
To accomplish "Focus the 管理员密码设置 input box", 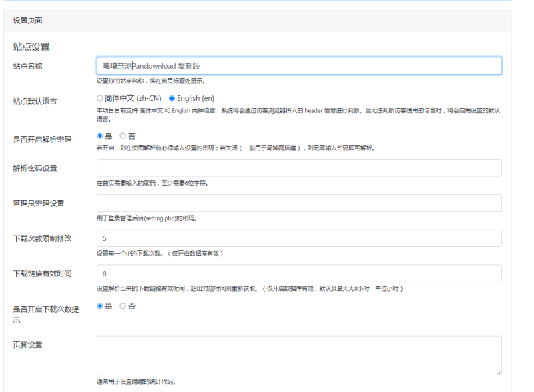I will point(299,203).
